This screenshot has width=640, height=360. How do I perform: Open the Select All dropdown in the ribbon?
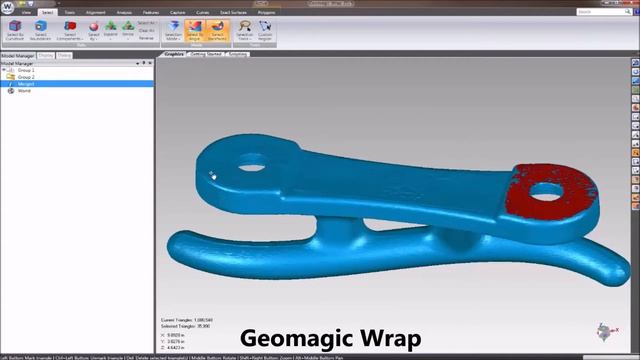pyautogui.click(x=147, y=23)
